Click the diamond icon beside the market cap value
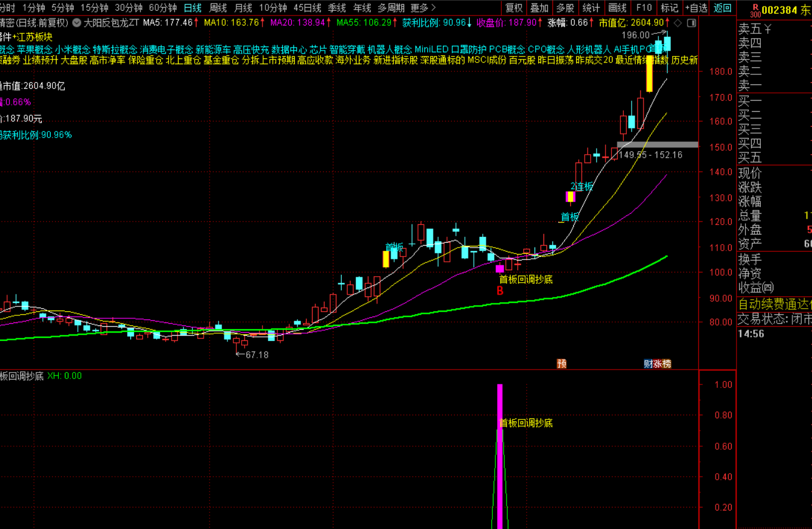 [x=677, y=23]
